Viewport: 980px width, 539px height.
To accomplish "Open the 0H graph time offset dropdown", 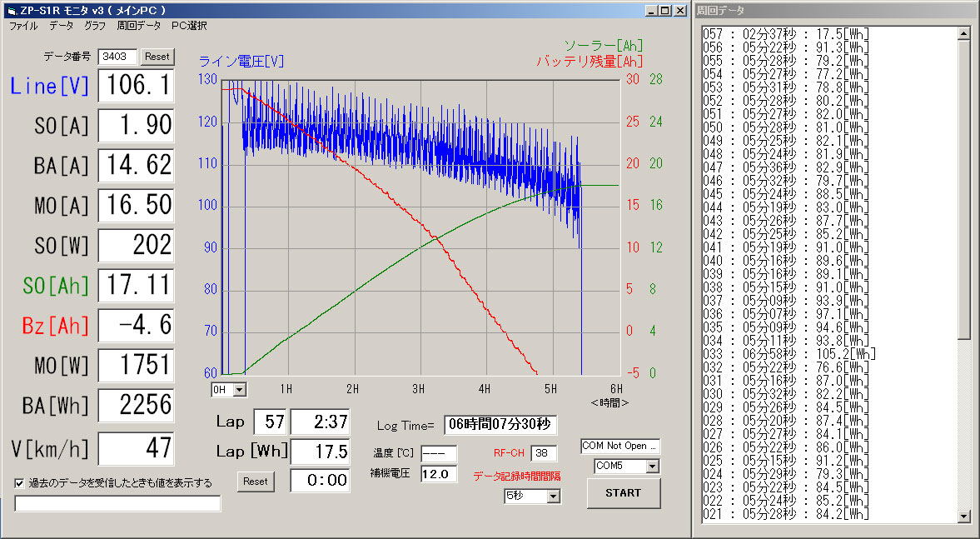I will click(x=239, y=390).
